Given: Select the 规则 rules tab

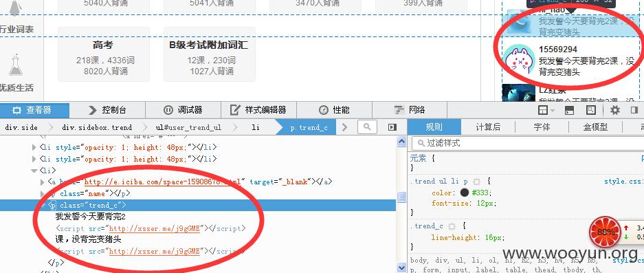Looking at the screenshot, I should coord(434,127).
